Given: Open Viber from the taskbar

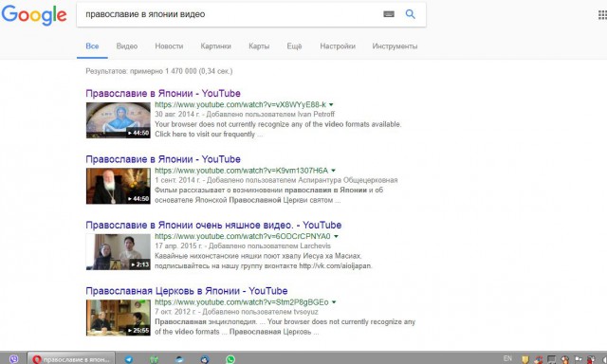Looking at the screenshot, I should 13,359.
